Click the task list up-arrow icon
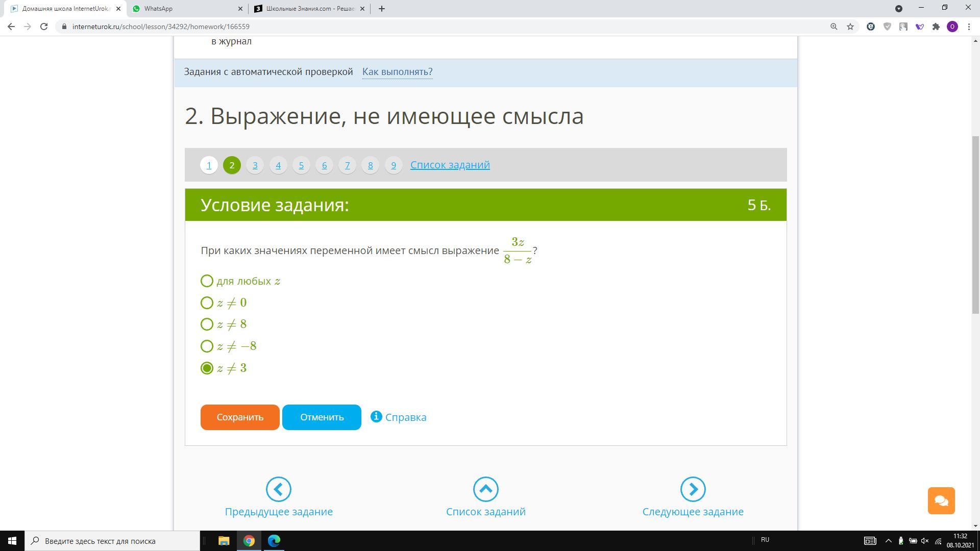 point(485,489)
